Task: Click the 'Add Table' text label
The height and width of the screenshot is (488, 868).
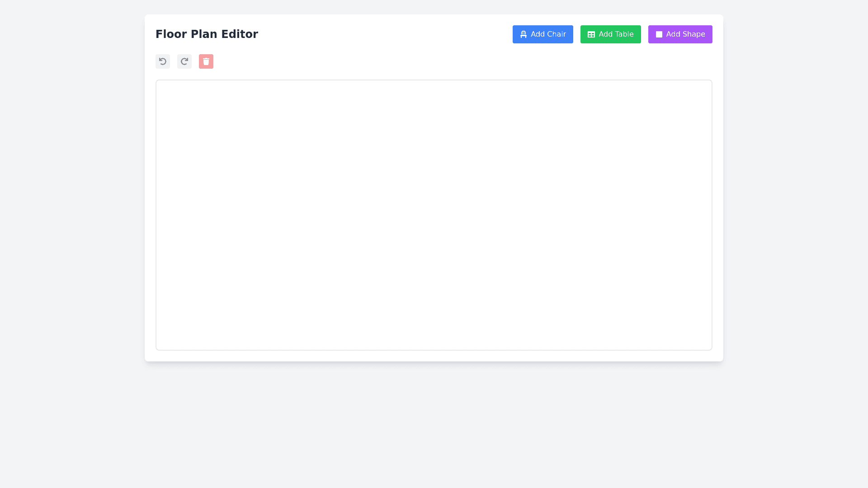Action: coord(616,34)
